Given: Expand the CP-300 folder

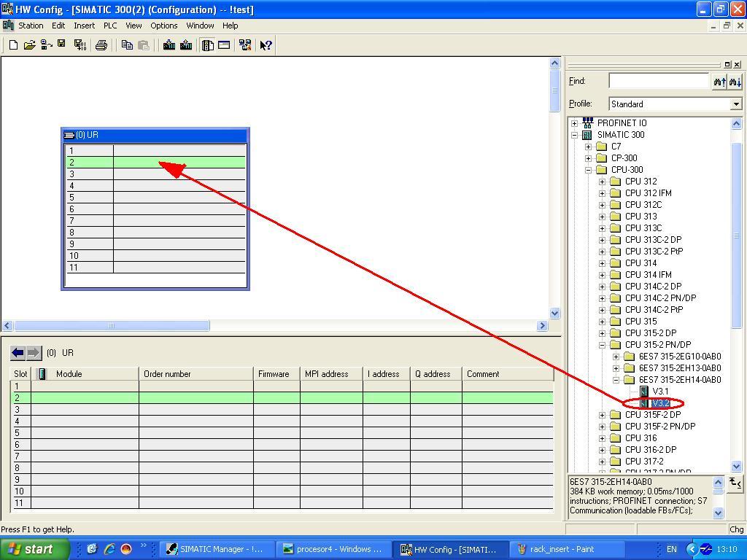Looking at the screenshot, I should [x=589, y=158].
